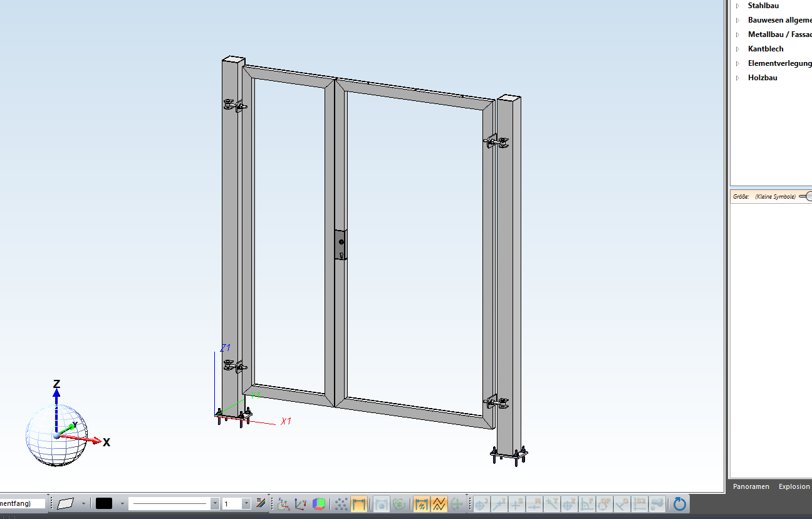The height and width of the screenshot is (519, 812).
Task: Open the line width dropdown showing 1
Action: [246, 503]
